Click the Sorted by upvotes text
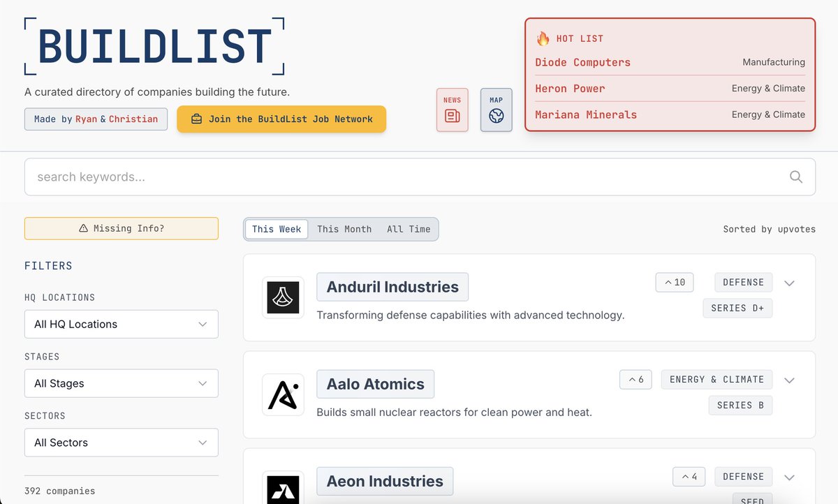This screenshot has height=504, width=838. click(x=769, y=229)
